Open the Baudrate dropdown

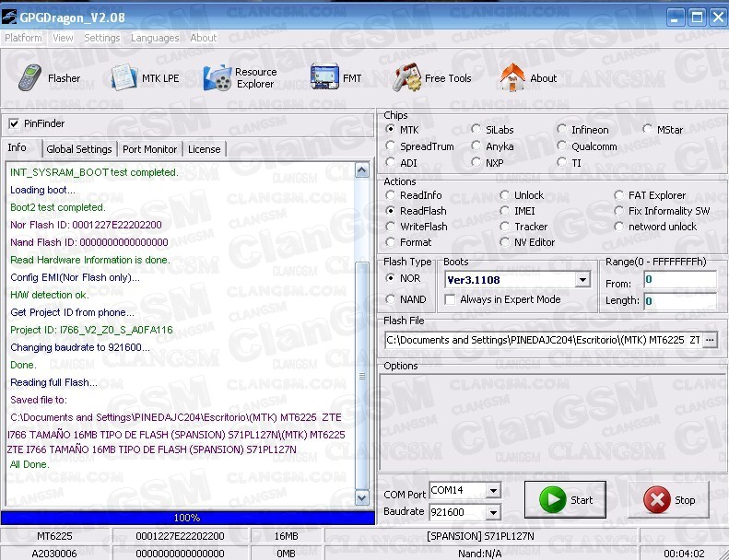click(x=493, y=512)
